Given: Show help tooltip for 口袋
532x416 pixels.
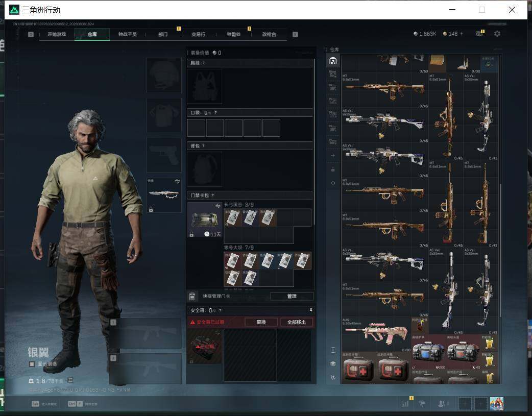Looking at the screenshot, I should coord(215,113).
